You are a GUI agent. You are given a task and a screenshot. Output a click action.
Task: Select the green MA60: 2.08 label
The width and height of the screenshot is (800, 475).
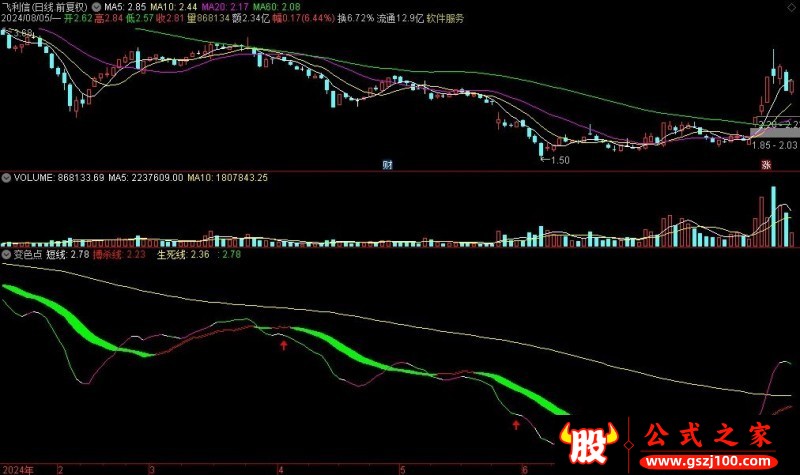tap(277, 7)
